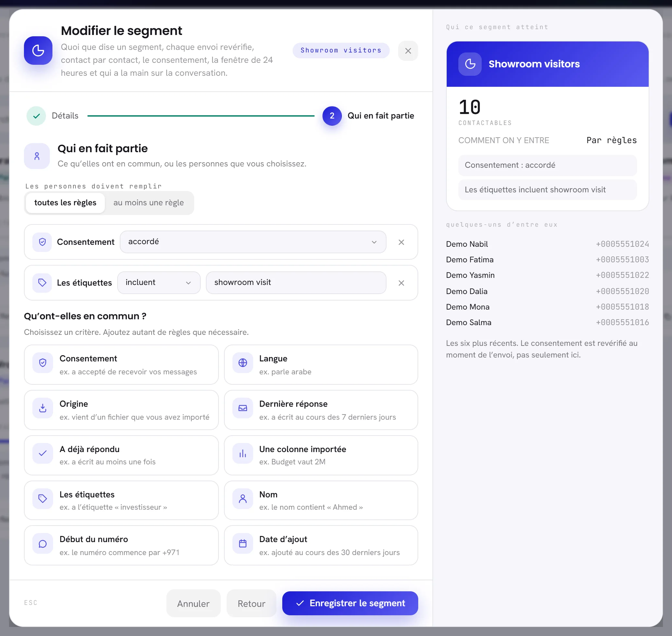
Task: Click the A déjà répondu checkmark icon
Action: coord(43,453)
